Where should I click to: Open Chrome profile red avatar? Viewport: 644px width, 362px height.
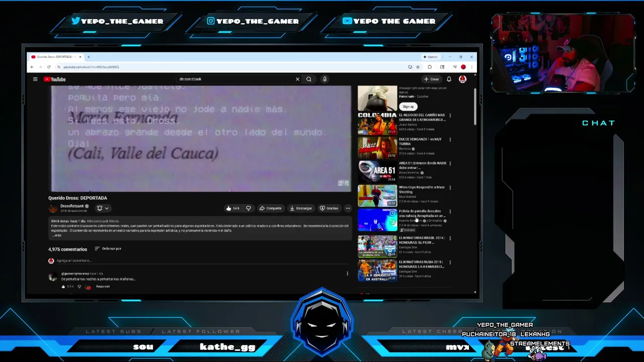pos(463,67)
